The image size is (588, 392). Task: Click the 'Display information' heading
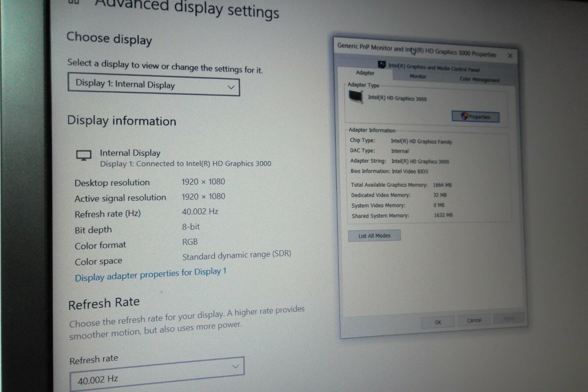[x=122, y=121]
